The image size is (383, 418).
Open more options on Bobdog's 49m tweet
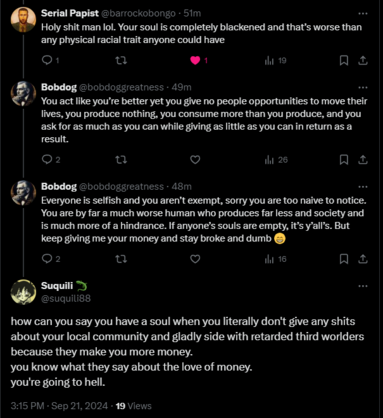pos(363,88)
